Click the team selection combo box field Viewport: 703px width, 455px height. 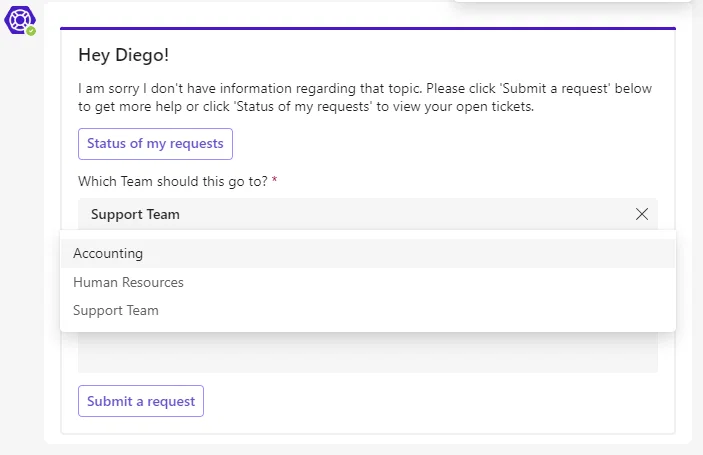click(368, 214)
